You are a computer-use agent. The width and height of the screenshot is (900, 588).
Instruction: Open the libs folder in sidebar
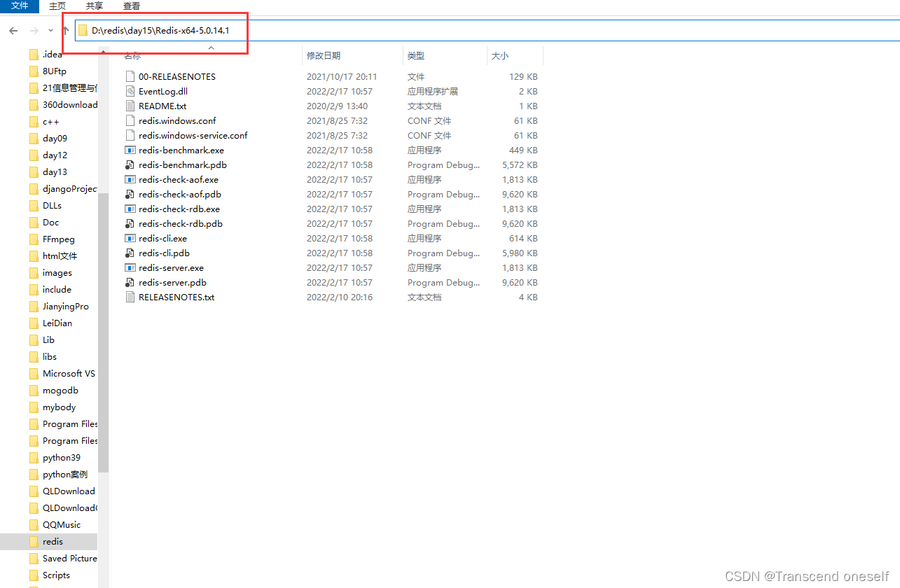click(49, 356)
